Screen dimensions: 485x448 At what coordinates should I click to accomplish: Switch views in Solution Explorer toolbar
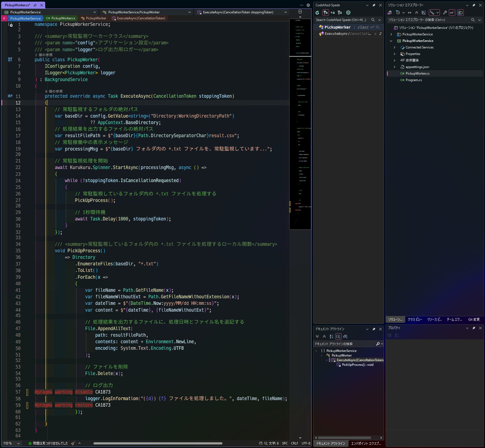click(390, 13)
